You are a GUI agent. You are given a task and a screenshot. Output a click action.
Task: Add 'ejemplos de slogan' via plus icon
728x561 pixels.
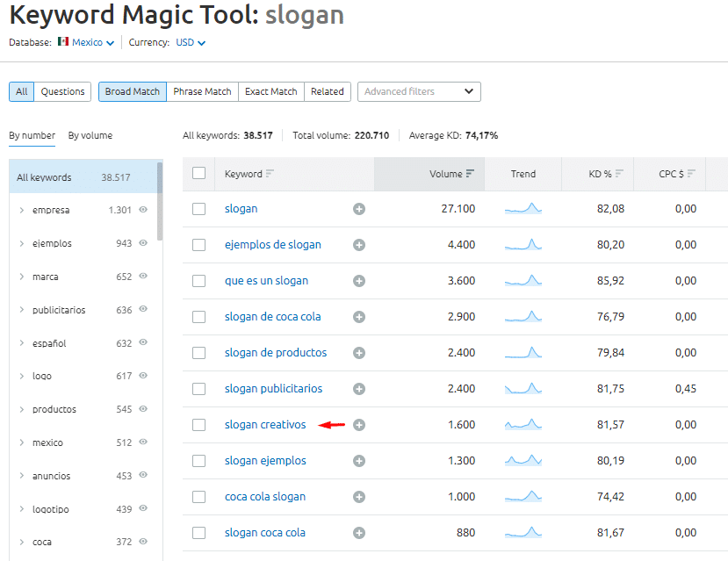coord(359,245)
